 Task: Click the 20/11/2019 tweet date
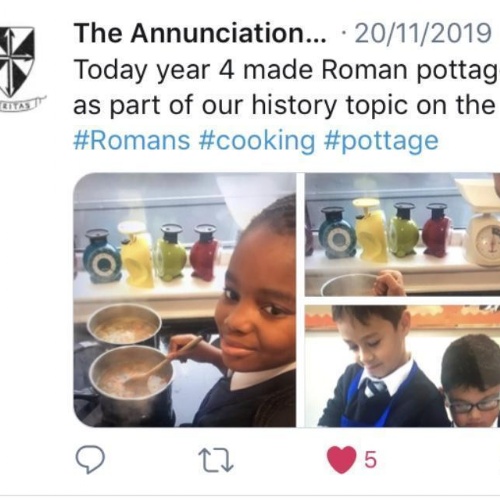[x=423, y=33]
